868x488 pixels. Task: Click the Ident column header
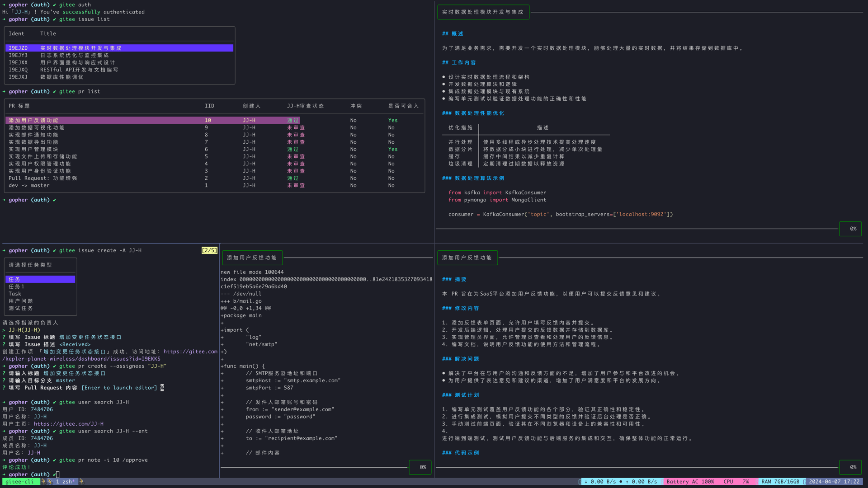pos(17,33)
